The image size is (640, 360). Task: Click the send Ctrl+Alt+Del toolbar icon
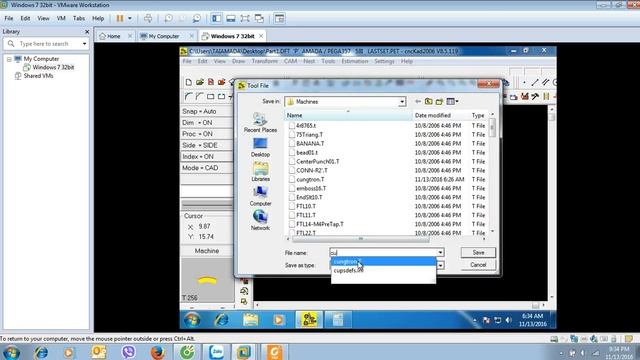[x=148, y=18]
